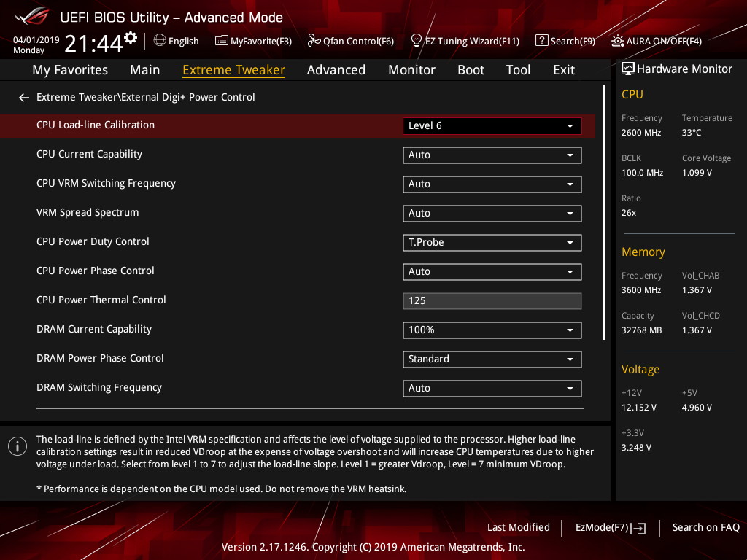Screen dimensions: 747x560
Task: Select the CPU Current Capability label
Action: coord(89,155)
